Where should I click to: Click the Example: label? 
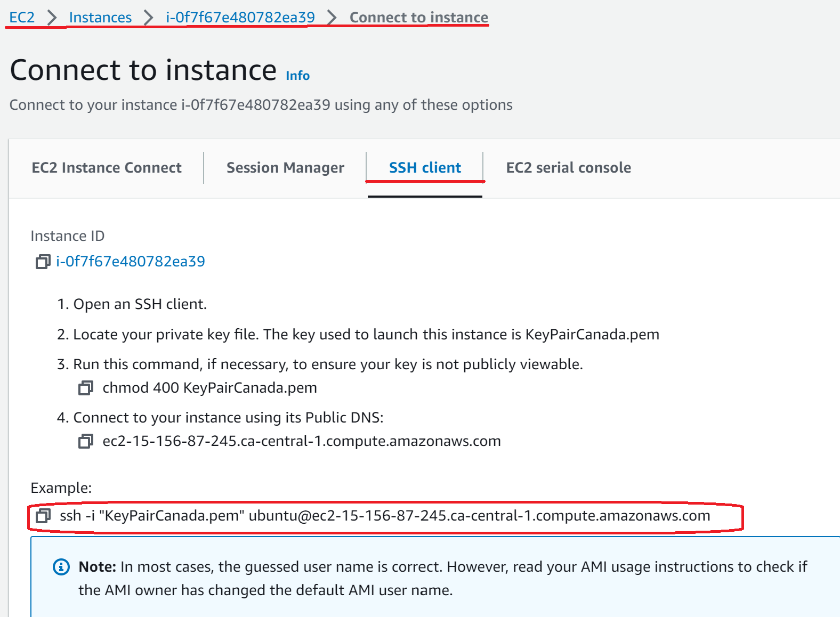point(61,488)
